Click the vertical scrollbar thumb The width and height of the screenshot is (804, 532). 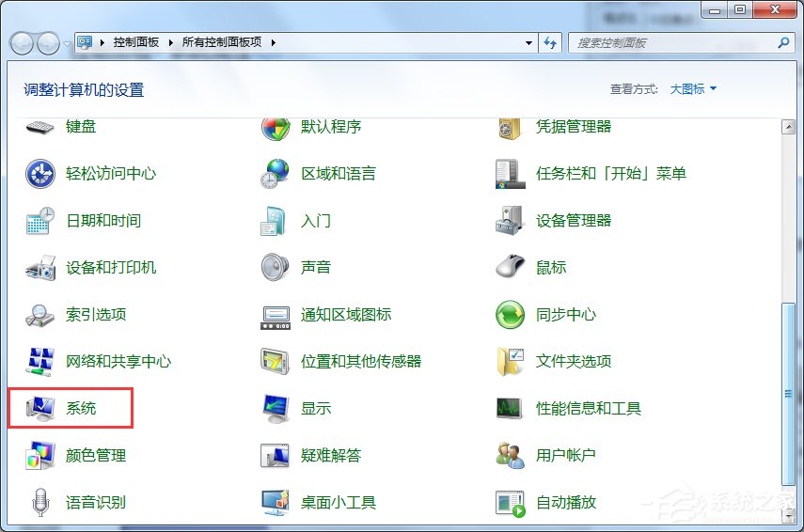(x=788, y=394)
